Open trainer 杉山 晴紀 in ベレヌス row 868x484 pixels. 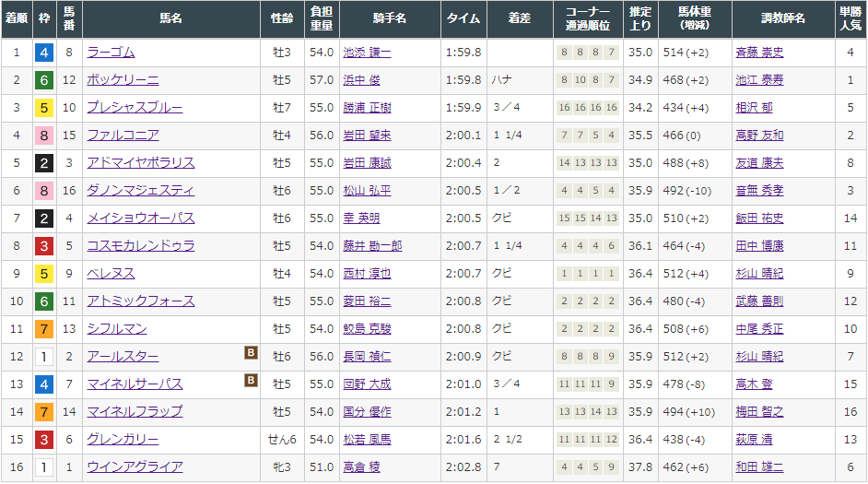[x=759, y=274]
